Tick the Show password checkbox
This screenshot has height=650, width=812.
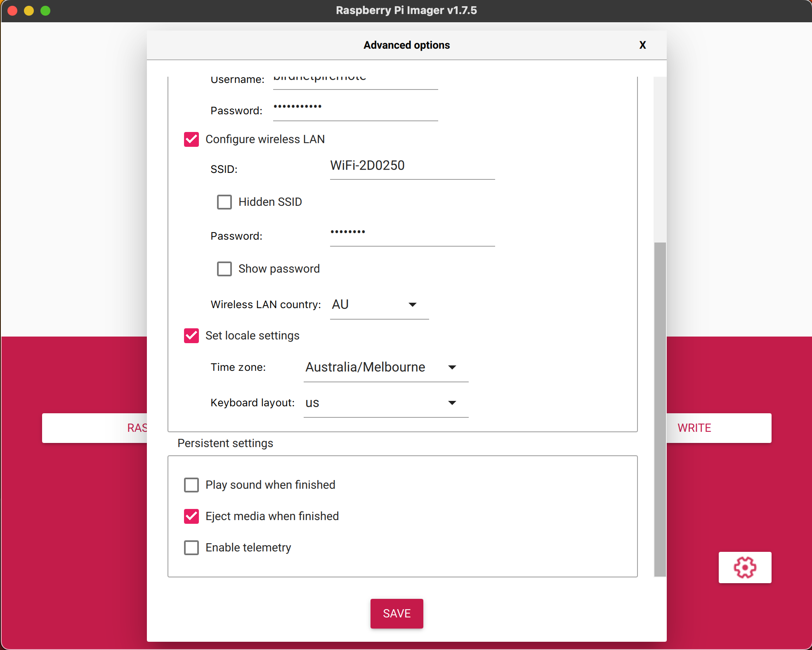point(224,269)
